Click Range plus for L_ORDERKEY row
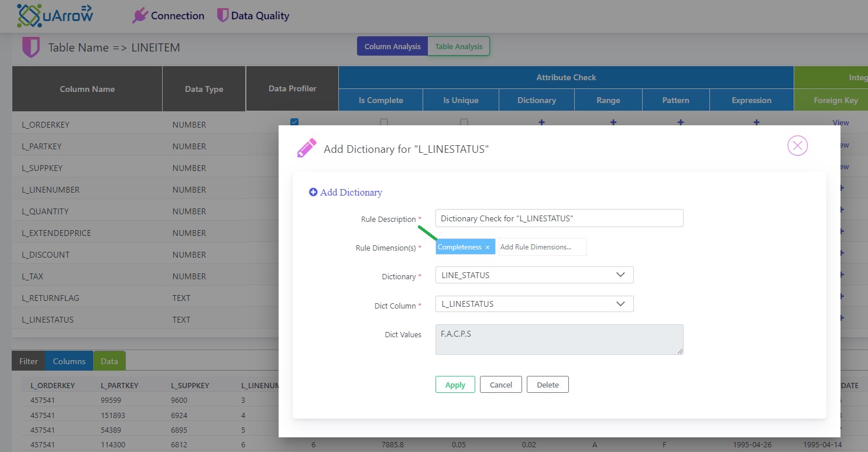Image resolution: width=868 pixels, height=452 pixels. click(613, 122)
